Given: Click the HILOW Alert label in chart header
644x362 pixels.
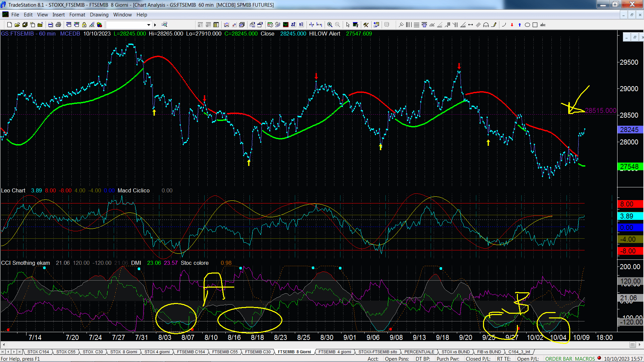Looking at the screenshot, I should (x=324, y=34).
